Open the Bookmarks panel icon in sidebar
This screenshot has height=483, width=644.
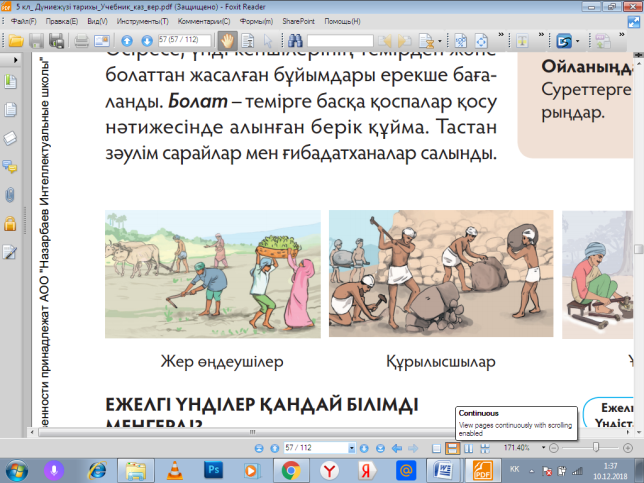pyautogui.click(x=10, y=82)
